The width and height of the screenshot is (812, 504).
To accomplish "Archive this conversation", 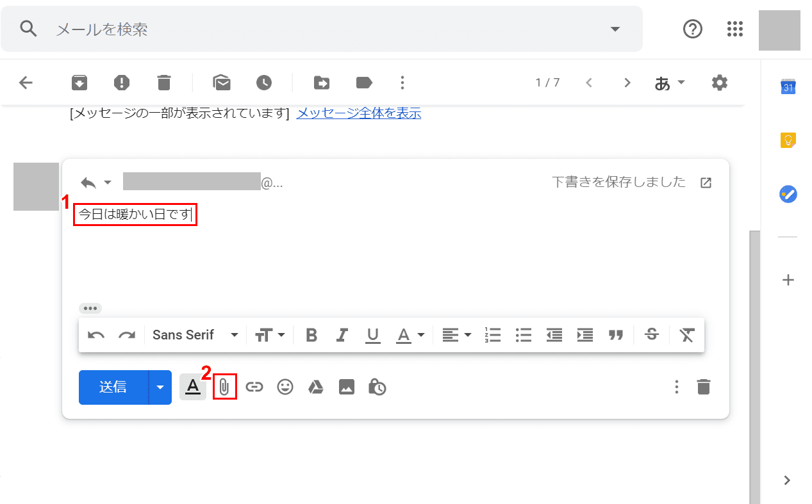I will click(x=79, y=83).
